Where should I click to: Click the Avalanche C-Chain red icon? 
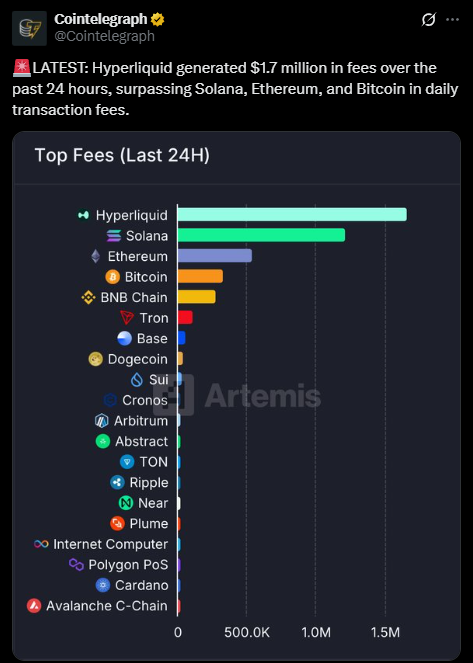point(34,606)
